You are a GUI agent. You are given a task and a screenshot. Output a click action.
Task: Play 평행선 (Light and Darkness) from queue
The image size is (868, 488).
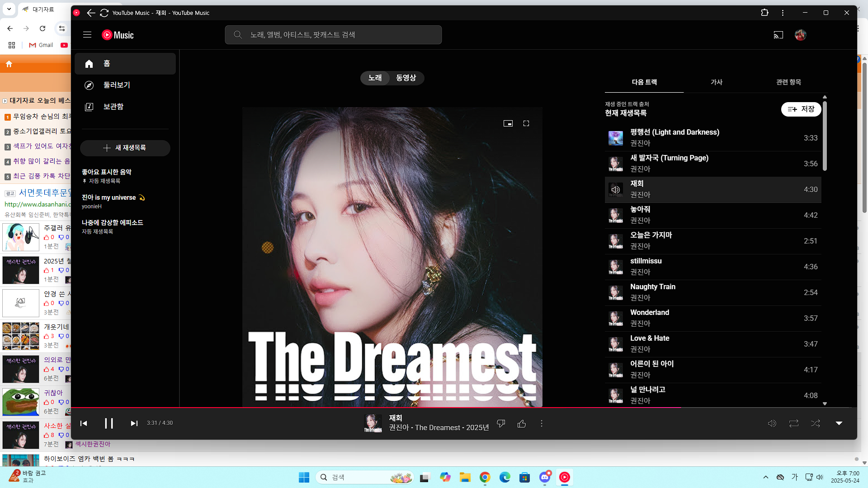[713, 138]
